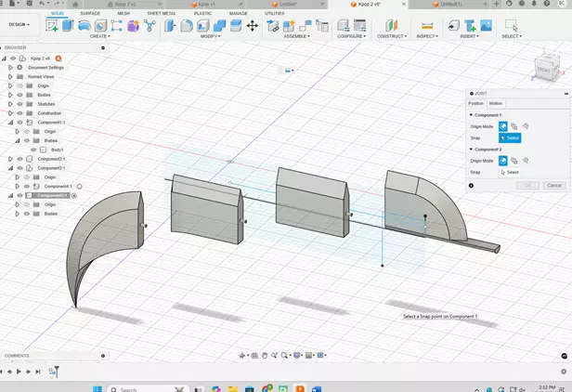Hide Component3:1 using its eye icon
572x392 pixels.
click(20, 168)
